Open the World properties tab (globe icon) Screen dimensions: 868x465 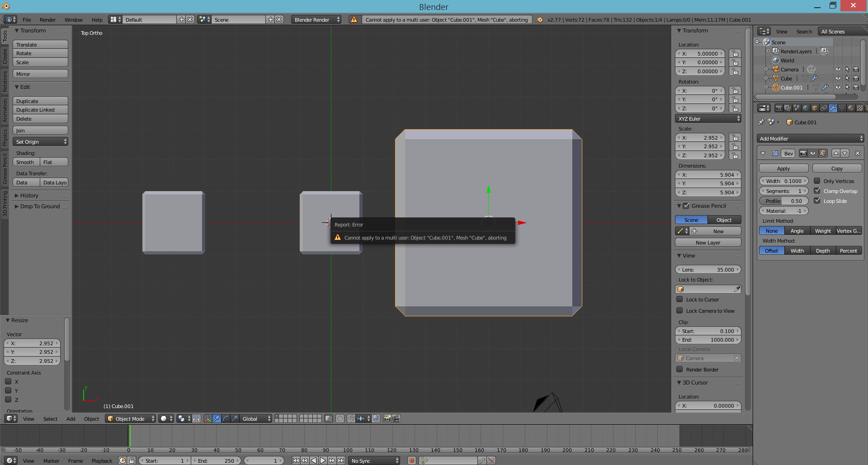coord(806,108)
